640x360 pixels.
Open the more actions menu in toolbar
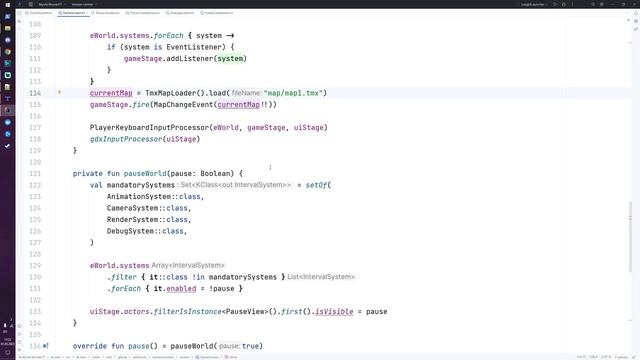coord(572,4)
